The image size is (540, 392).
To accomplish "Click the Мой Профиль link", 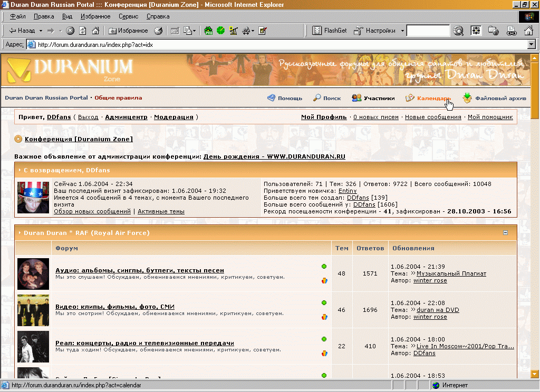I will 324,117.
